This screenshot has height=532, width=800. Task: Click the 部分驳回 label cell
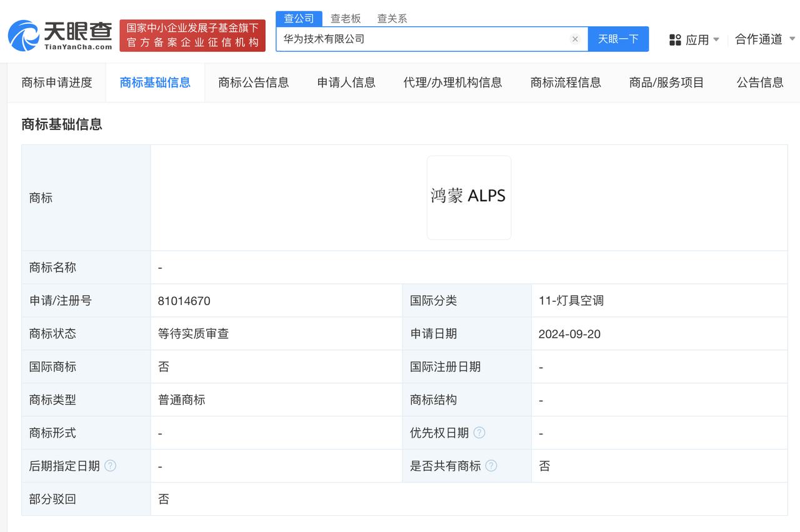point(86,499)
